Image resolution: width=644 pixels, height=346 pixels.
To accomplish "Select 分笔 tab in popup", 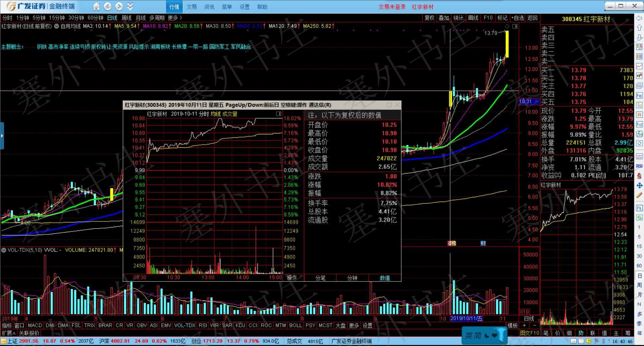I will point(320,278).
